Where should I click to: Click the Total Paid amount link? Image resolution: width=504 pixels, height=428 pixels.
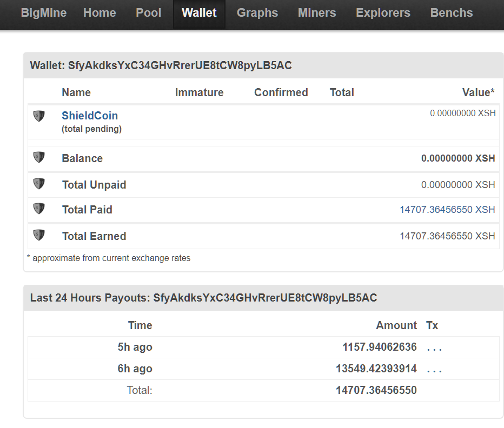[x=447, y=210]
